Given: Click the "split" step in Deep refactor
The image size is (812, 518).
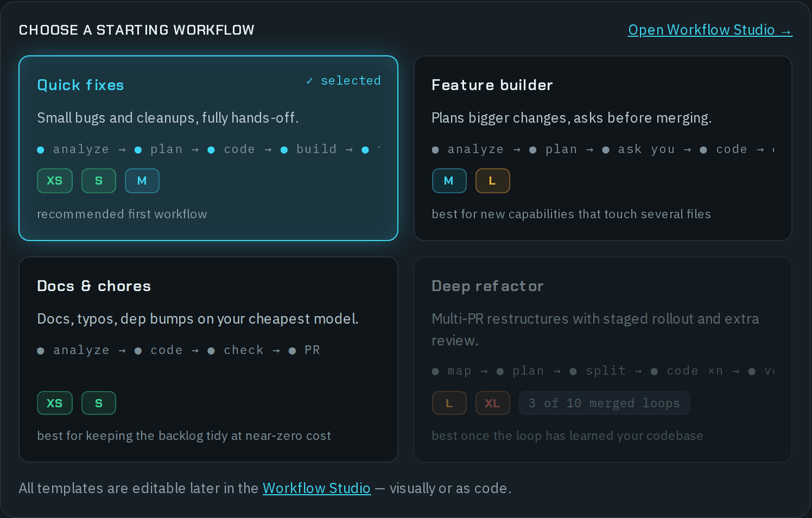Looking at the screenshot, I should [598, 371].
